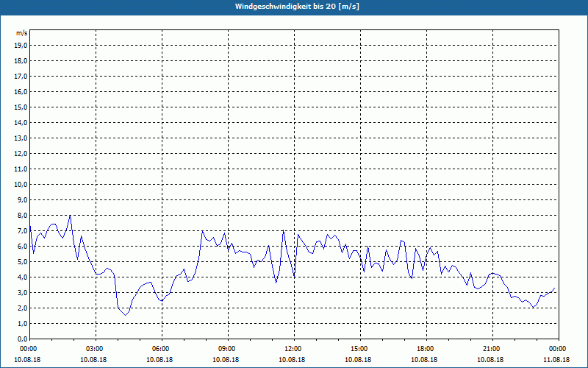Click the '12,0' y-axis label

coord(21,154)
